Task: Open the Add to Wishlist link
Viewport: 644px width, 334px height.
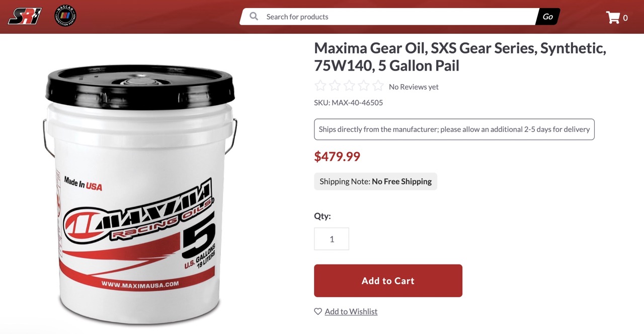Action: [x=351, y=311]
